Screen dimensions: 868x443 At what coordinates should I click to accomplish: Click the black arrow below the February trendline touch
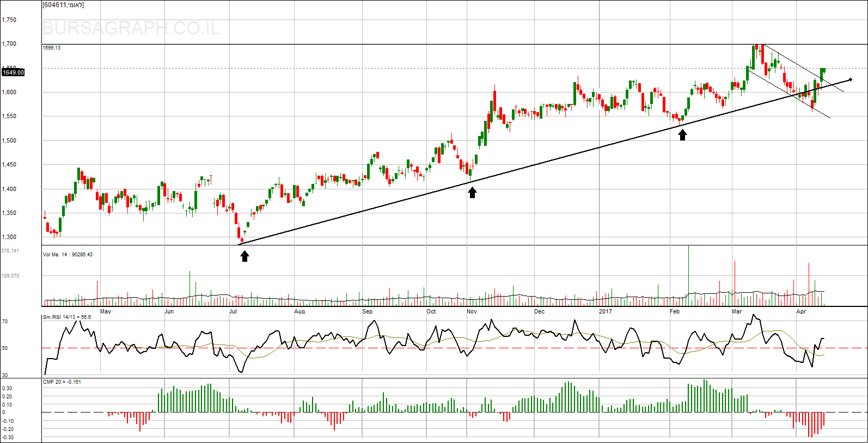point(682,134)
